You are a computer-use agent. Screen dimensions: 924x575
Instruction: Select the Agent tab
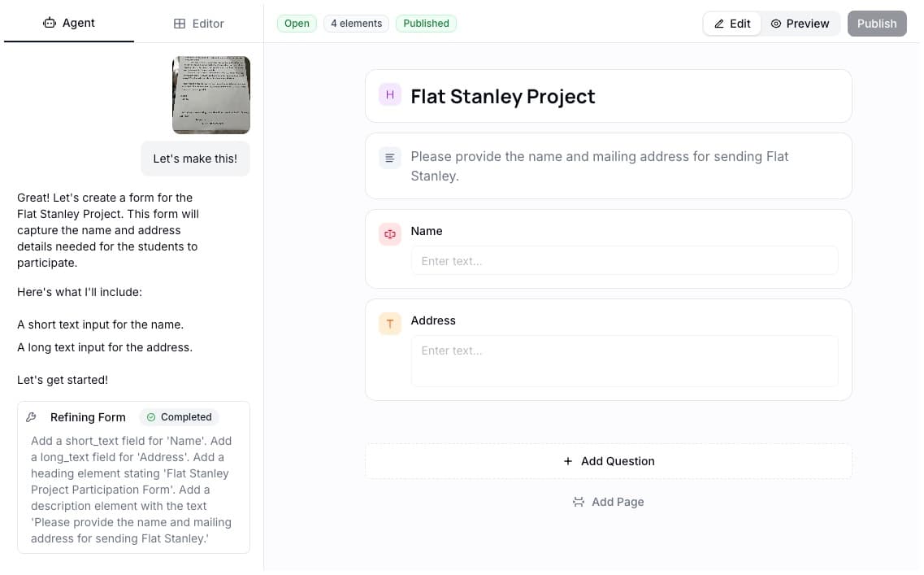tap(69, 23)
